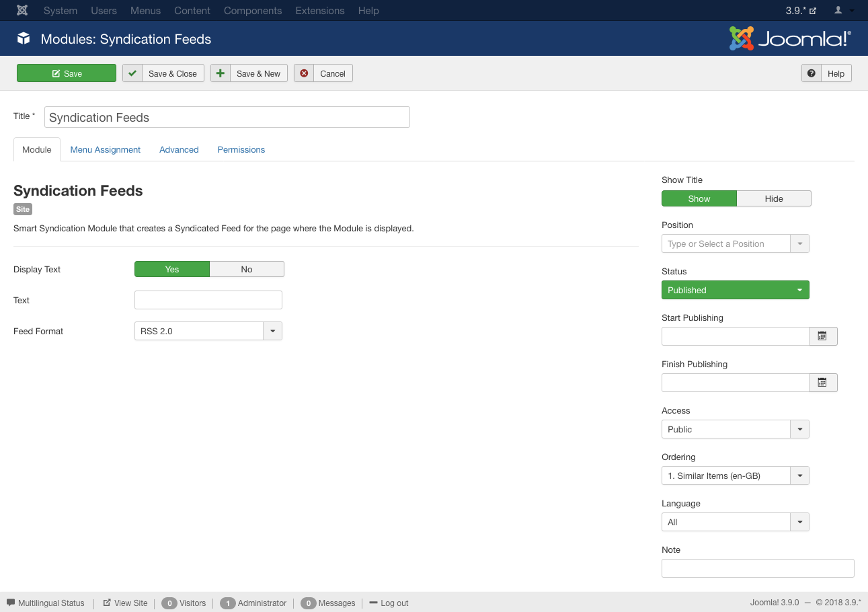Image resolution: width=868 pixels, height=612 pixels.
Task: Set Show Title to Hide
Action: (x=773, y=198)
